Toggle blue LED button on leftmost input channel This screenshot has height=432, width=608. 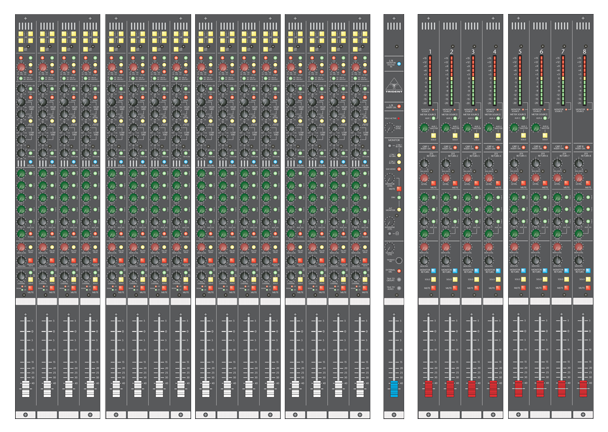[31, 161]
